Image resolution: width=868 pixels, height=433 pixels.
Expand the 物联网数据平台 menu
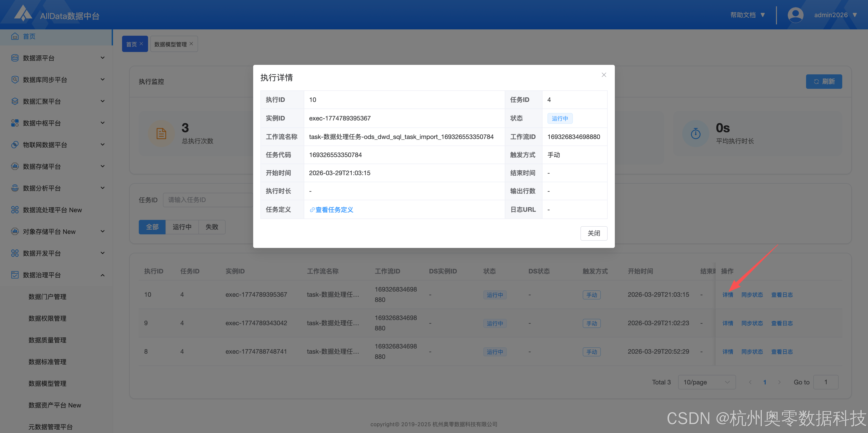(102, 144)
